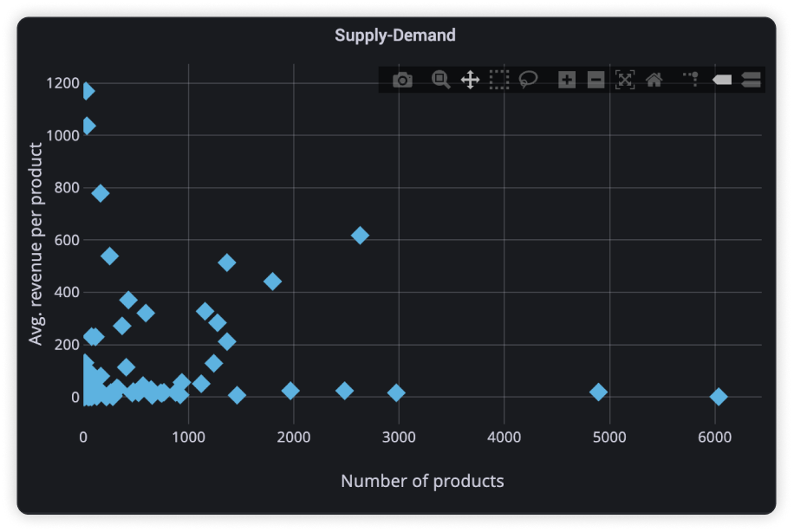This screenshot has height=532, width=794.
Task: Pick the Lasso Select tool
Action: [x=528, y=81]
